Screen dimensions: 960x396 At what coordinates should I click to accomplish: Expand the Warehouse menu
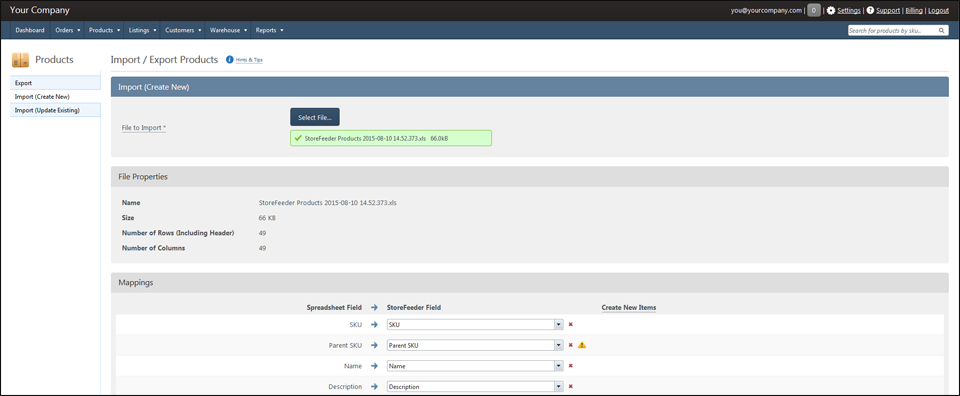pos(228,30)
